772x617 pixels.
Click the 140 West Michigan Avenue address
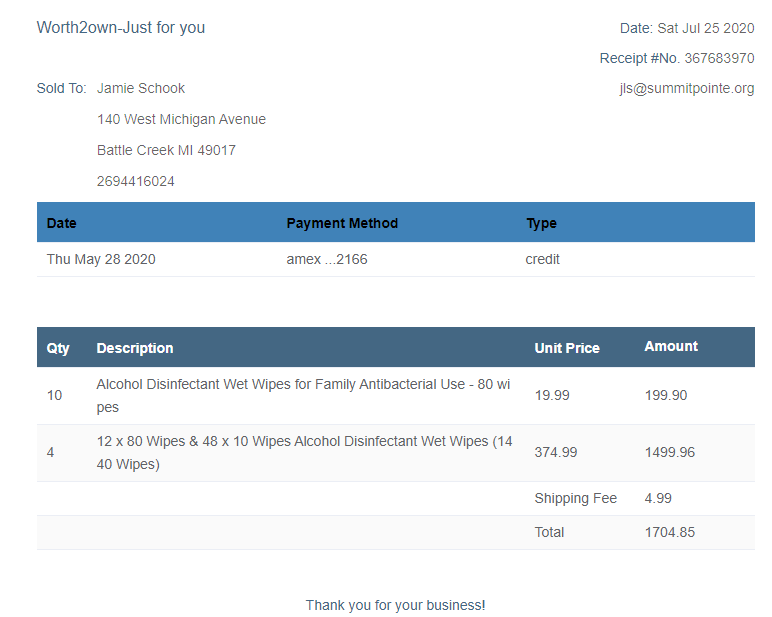pyautogui.click(x=181, y=119)
